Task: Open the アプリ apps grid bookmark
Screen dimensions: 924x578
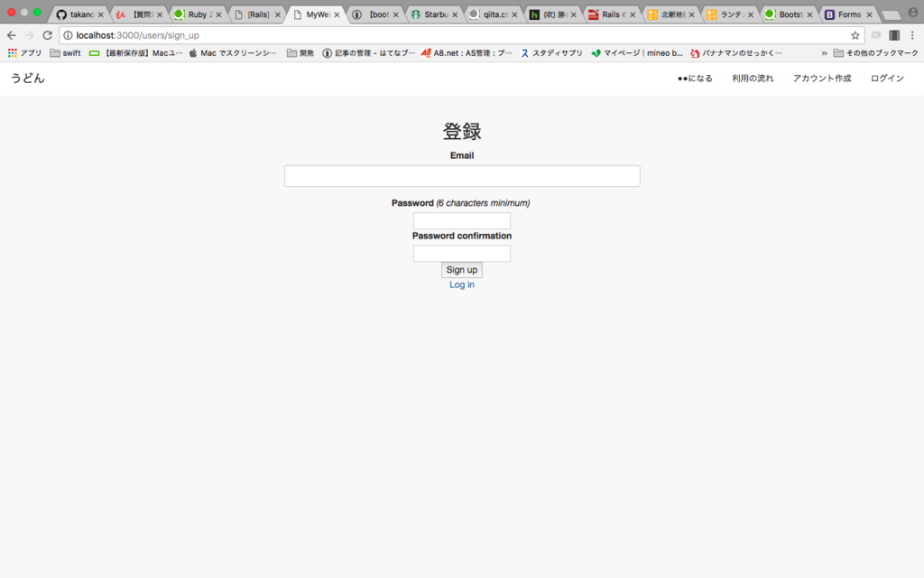Action: (x=24, y=53)
